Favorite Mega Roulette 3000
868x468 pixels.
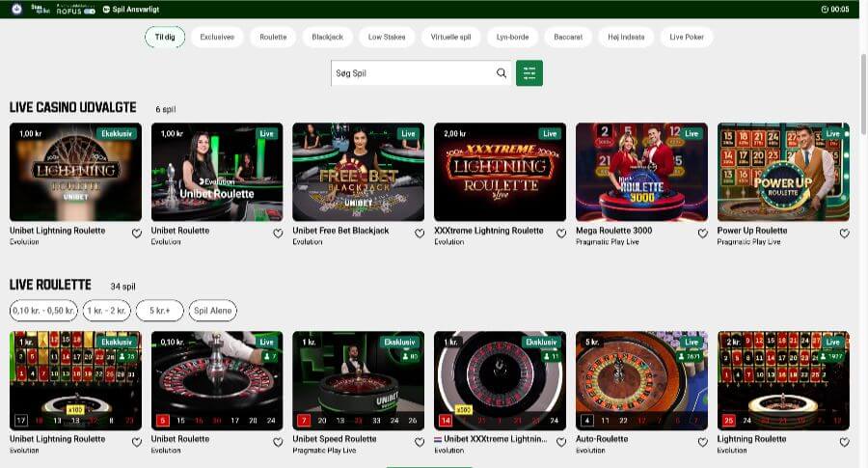tap(702, 234)
